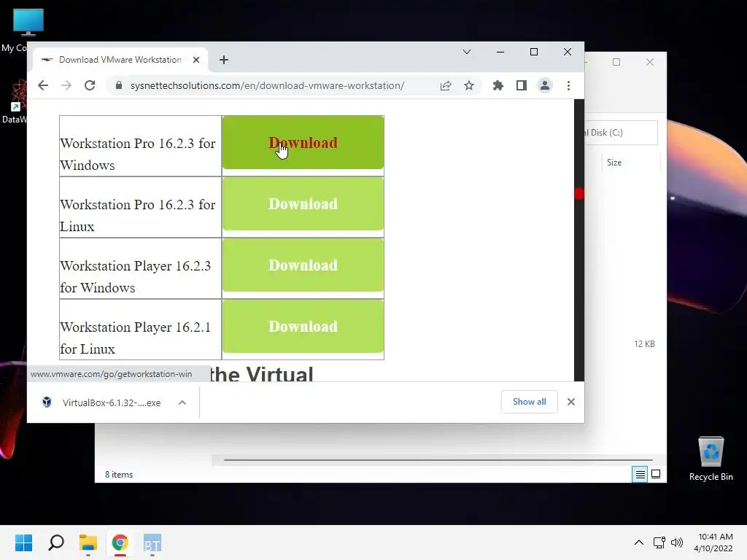Screen dimensions: 747x560
Task: Select the DataW desktop shortcut icon
Action: 16,102
